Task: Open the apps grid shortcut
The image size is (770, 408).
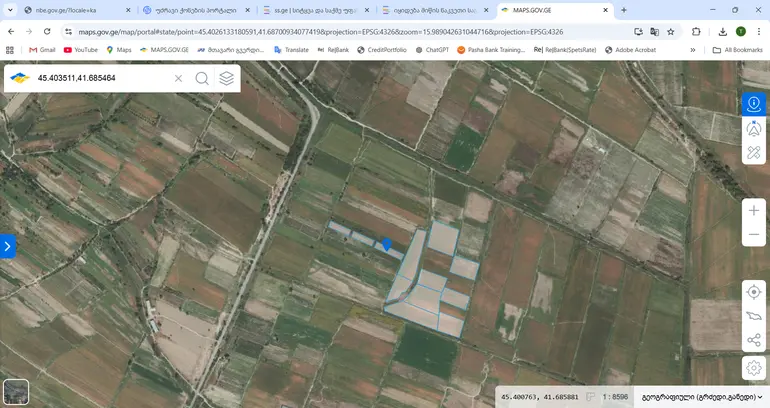Action: (10, 50)
